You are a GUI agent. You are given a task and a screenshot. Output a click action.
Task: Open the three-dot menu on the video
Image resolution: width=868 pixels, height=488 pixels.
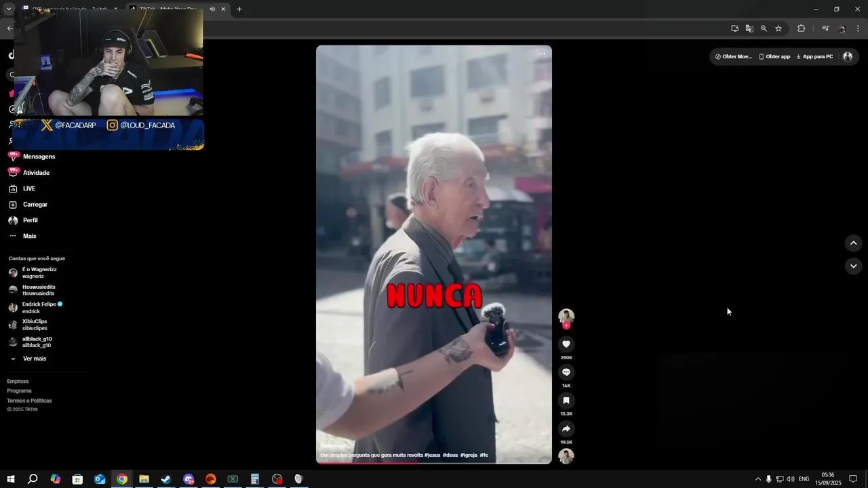coord(542,54)
